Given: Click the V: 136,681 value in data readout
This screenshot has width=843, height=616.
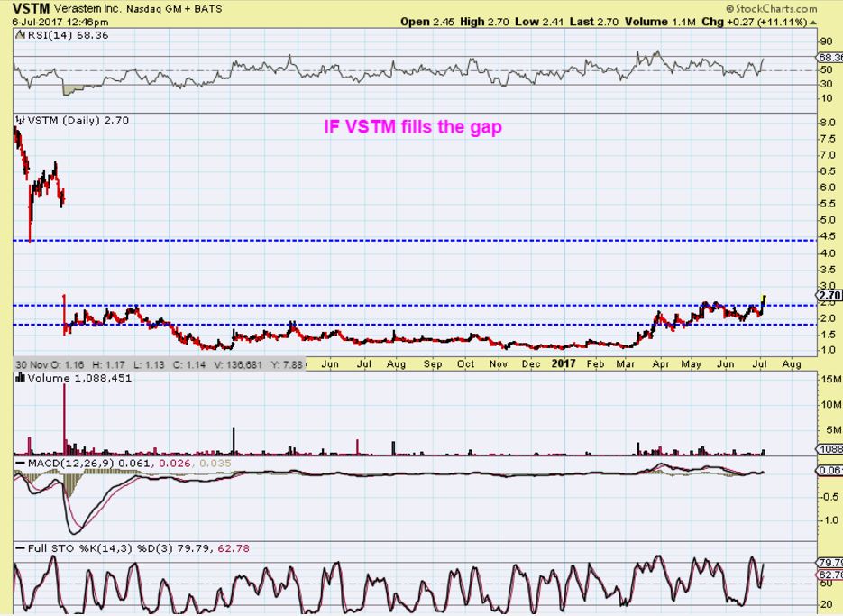Looking at the screenshot, I should pos(238,364).
